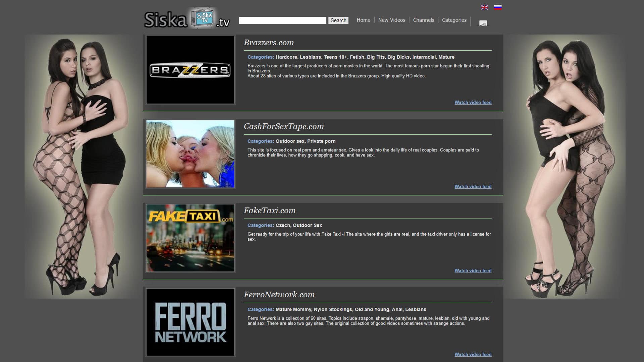Viewport: 644px width, 362px height.
Task: Switch language using the UK flag
Action: tap(484, 7)
